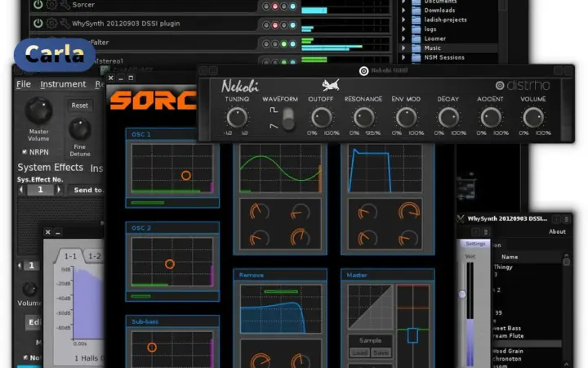
Task: Toggle the NRPN checkbox
Action: (x=24, y=152)
